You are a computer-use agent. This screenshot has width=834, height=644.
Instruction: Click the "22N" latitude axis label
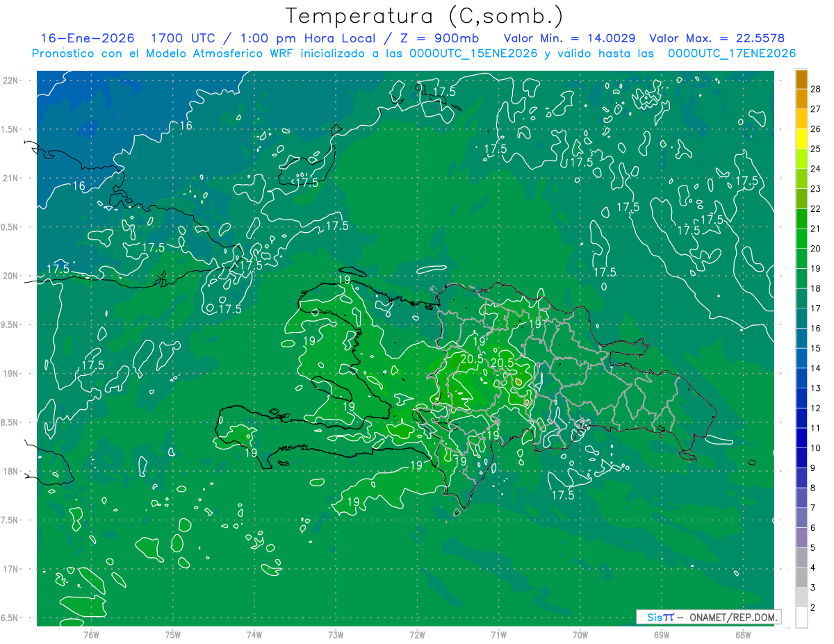click(x=12, y=80)
